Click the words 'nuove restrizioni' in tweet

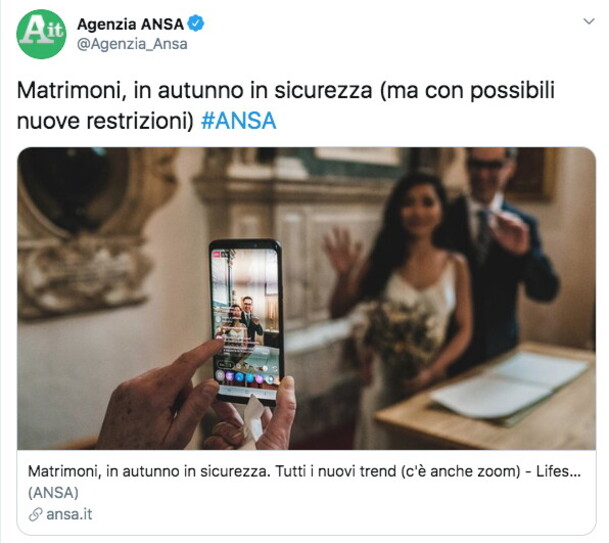point(105,121)
